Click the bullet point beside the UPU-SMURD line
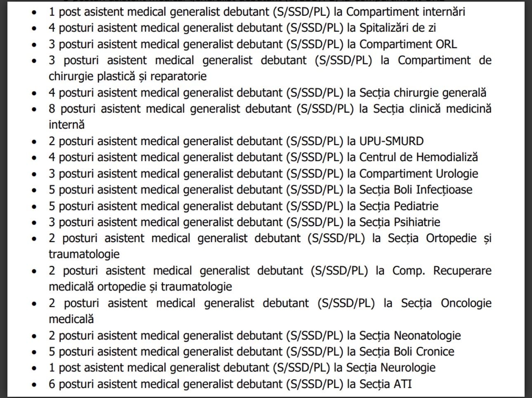Viewport: 532px width, 398px height. (34, 141)
